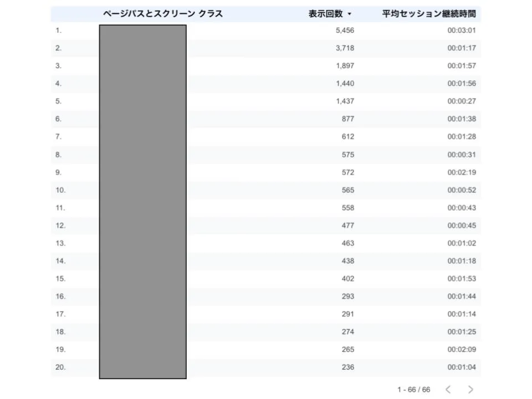Click view count 5,456

click(345, 30)
